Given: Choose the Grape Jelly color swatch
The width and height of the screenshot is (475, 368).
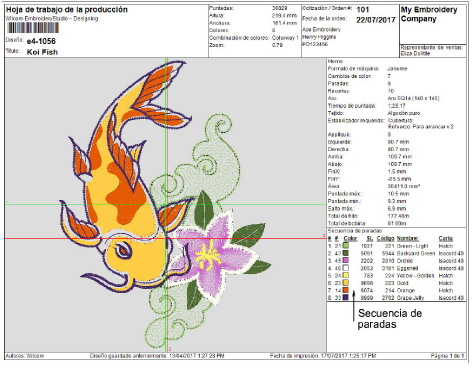Looking at the screenshot, I should [x=346, y=297].
